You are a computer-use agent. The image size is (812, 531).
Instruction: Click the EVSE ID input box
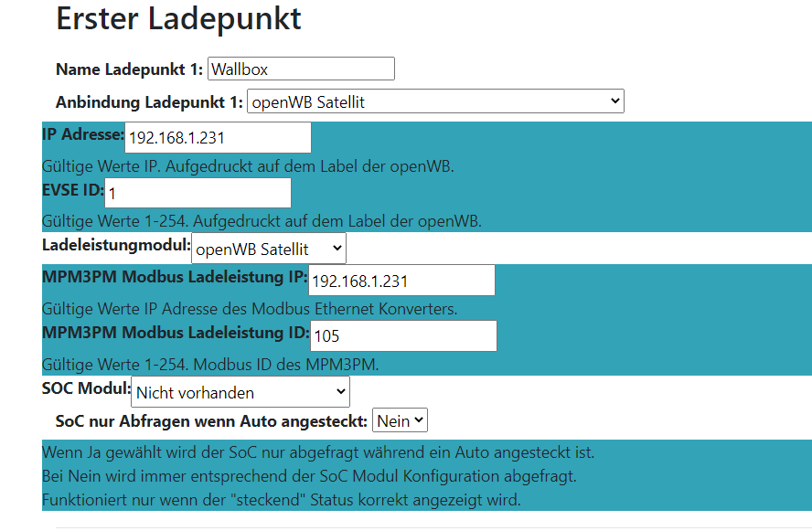198,193
